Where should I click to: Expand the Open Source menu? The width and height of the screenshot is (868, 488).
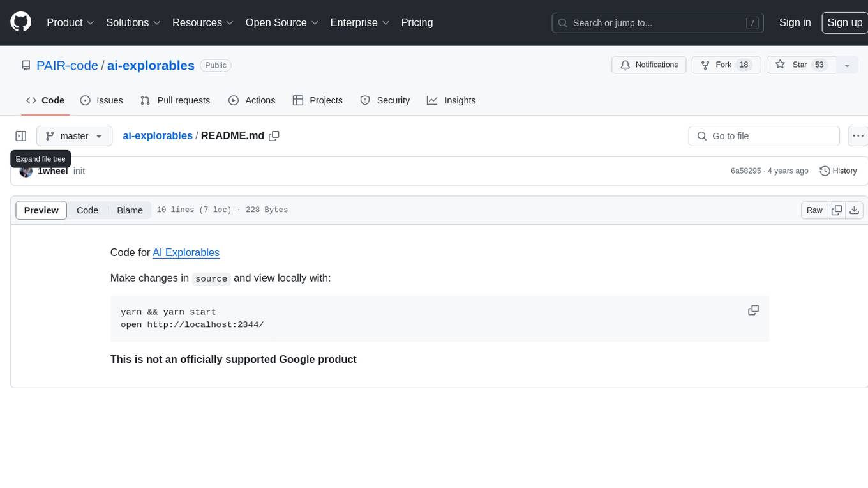281,22
